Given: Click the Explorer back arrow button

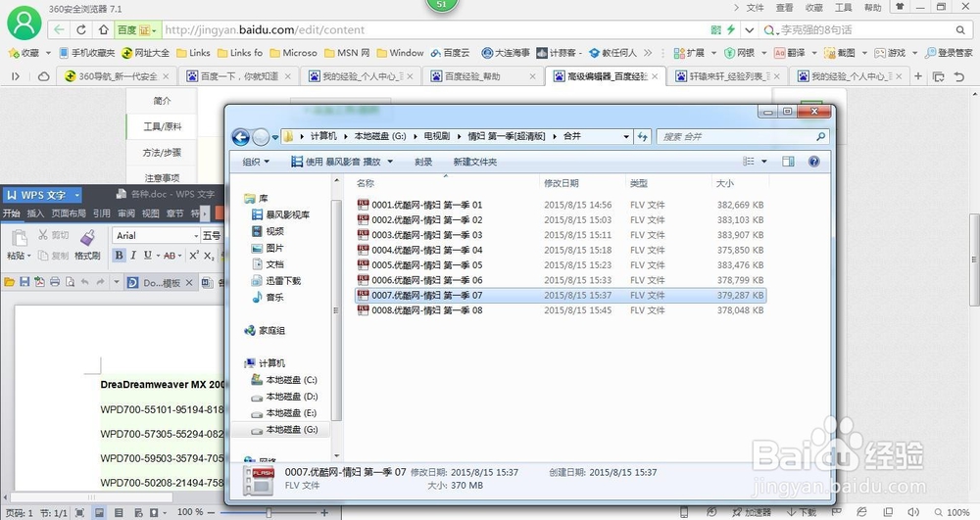Looking at the screenshot, I should [x=241, y=137].
